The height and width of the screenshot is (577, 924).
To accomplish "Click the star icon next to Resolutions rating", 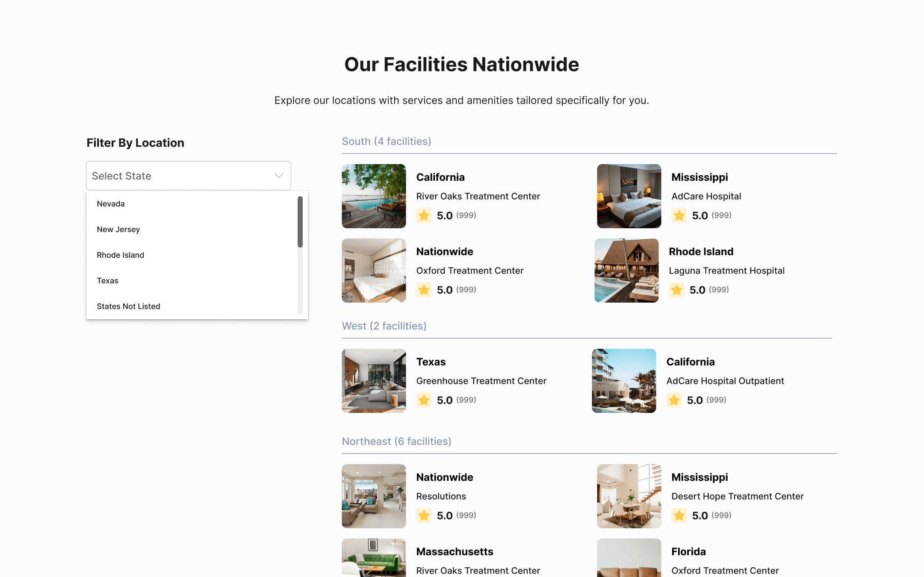I will (x=424, y=515).
